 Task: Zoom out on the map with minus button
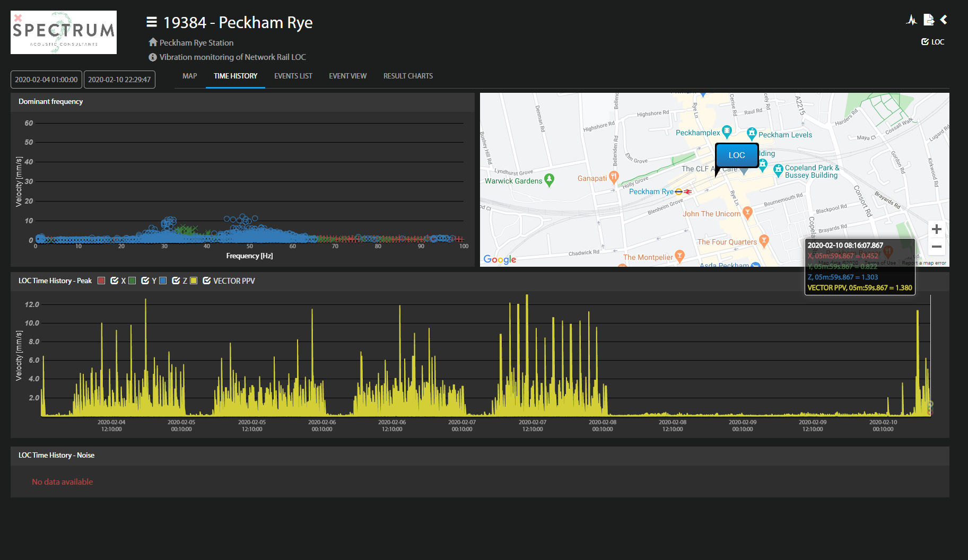point(936,247)
